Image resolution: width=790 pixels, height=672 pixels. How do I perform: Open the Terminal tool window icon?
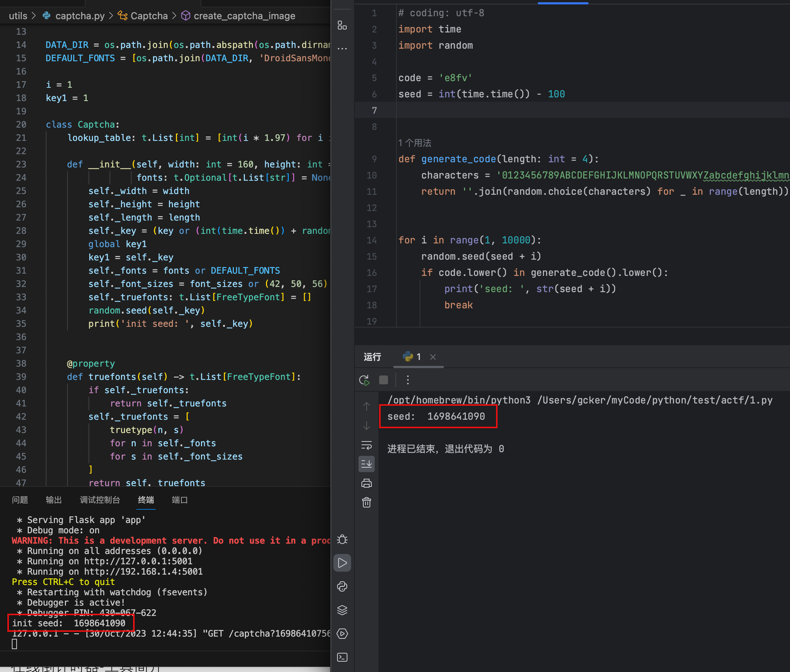coord(342,657)
